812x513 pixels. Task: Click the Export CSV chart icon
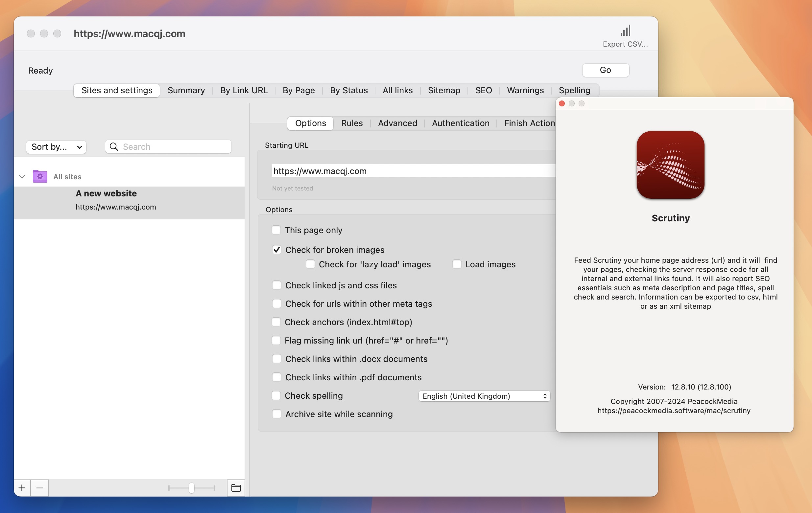[x=625, y=31]
